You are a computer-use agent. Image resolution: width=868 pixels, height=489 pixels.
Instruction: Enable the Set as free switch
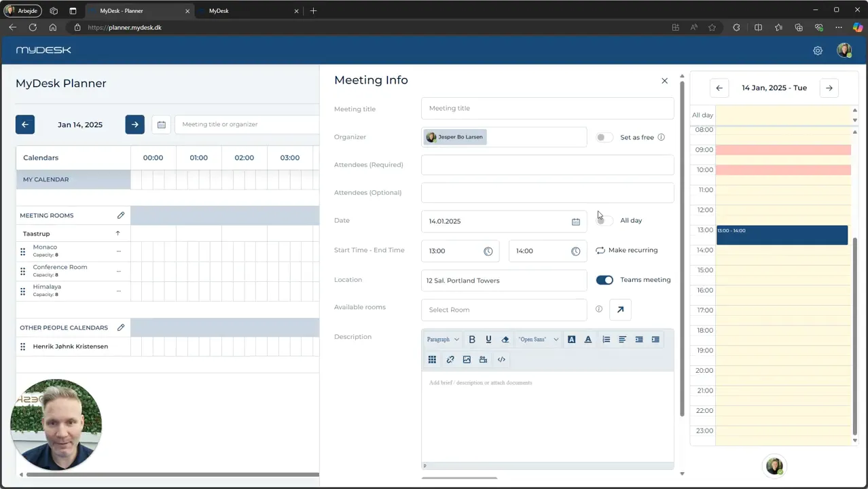point(604,137)
